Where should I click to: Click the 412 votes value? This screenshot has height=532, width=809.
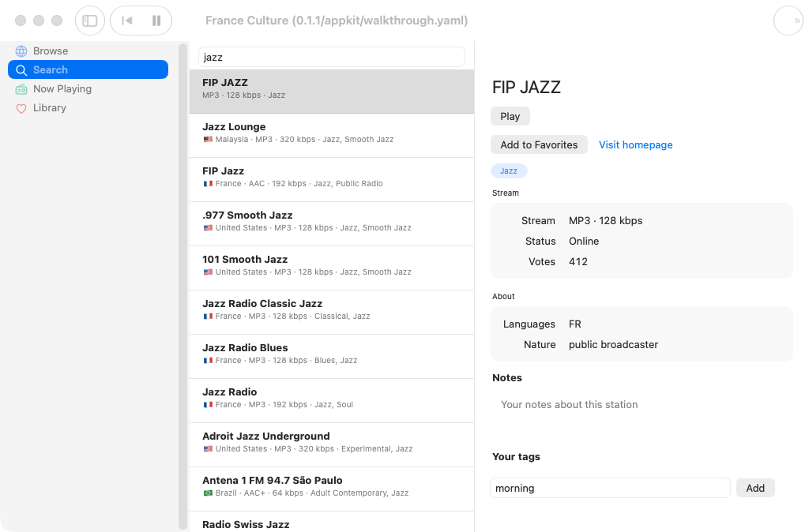click(x=578, y=262)
